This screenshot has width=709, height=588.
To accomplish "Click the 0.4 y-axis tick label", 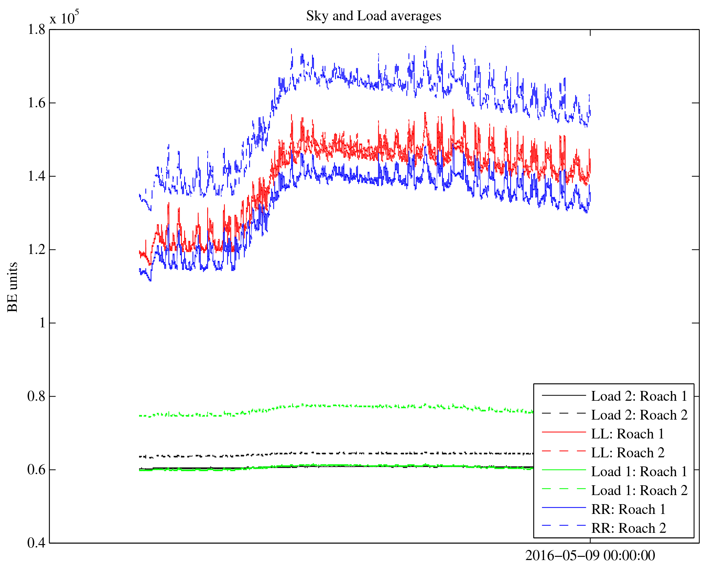I will pos(36,543).
